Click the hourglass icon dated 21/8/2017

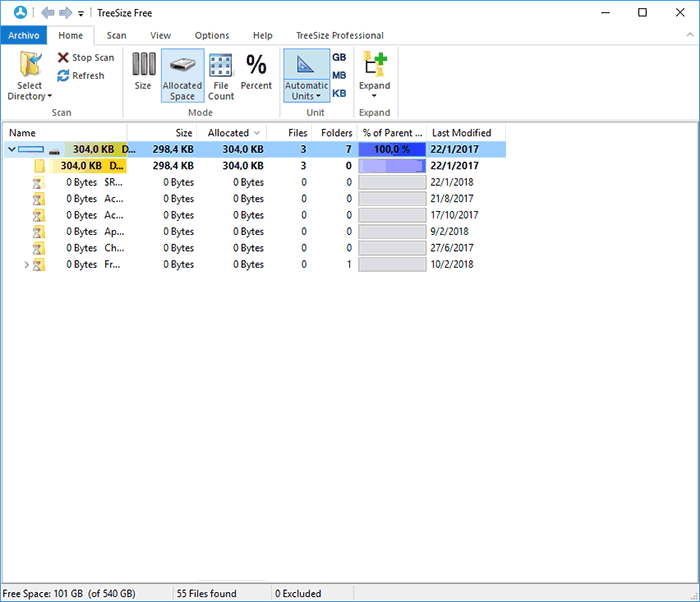(x=39, y=199)
